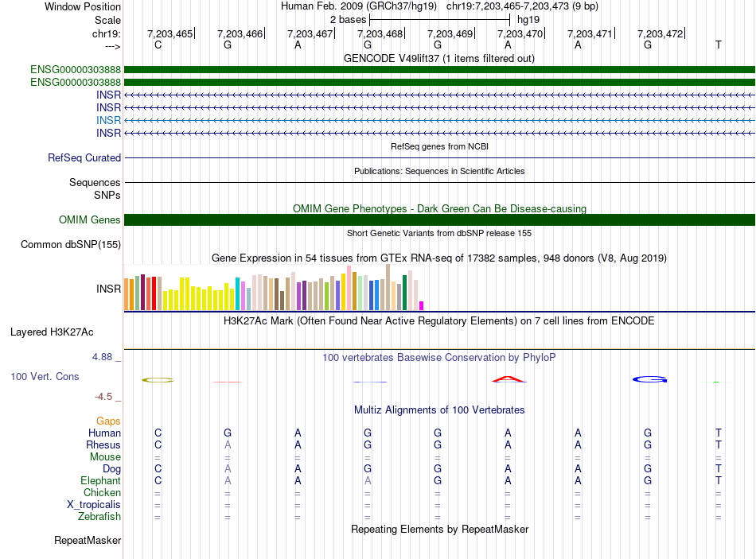This screenshot has height=559, width=756.
Task: Click the light-blue highlighted INSR transcript label
Action: [x=108, y=120]
